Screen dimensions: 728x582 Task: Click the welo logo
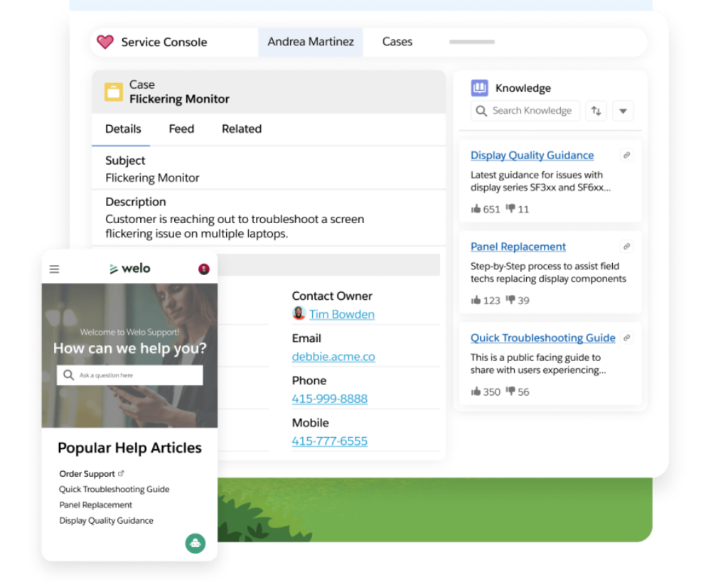(x=129, y=269)
